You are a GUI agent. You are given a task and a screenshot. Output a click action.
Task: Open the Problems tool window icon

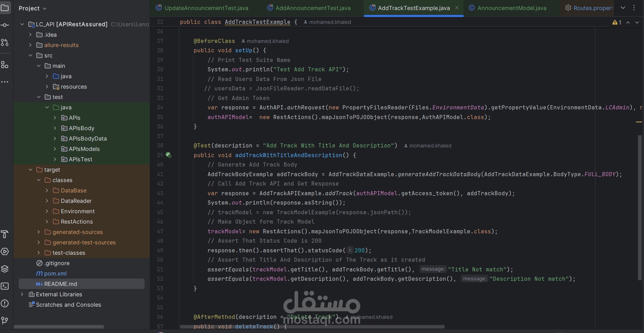tap(5, 304)
